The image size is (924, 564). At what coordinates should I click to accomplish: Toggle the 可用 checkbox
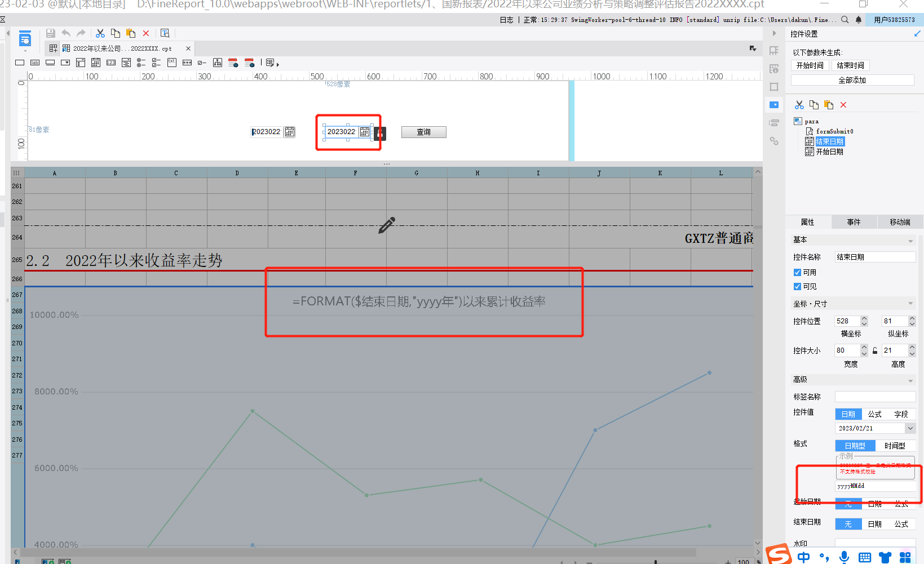[x=797, y=272]
